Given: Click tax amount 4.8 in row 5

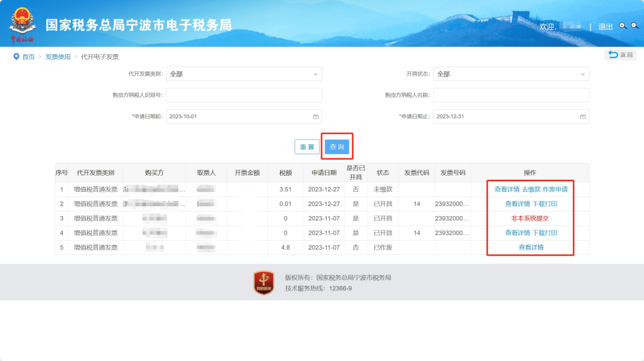Looking at the screenshot, I should 286,247.
